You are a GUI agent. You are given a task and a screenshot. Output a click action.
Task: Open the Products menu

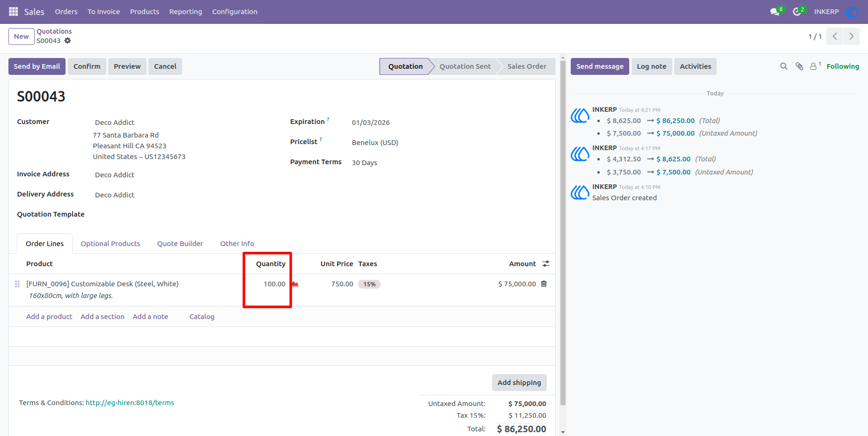145,12
